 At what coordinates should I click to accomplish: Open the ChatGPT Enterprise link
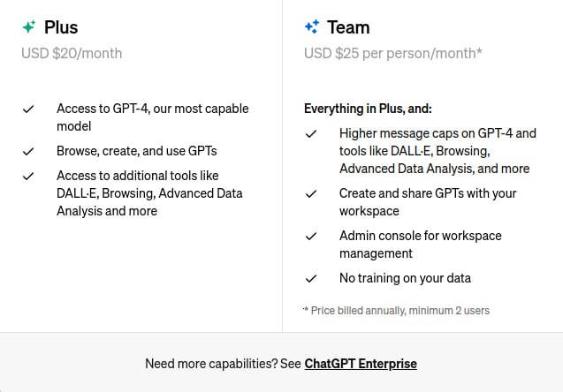pos(361,364)
